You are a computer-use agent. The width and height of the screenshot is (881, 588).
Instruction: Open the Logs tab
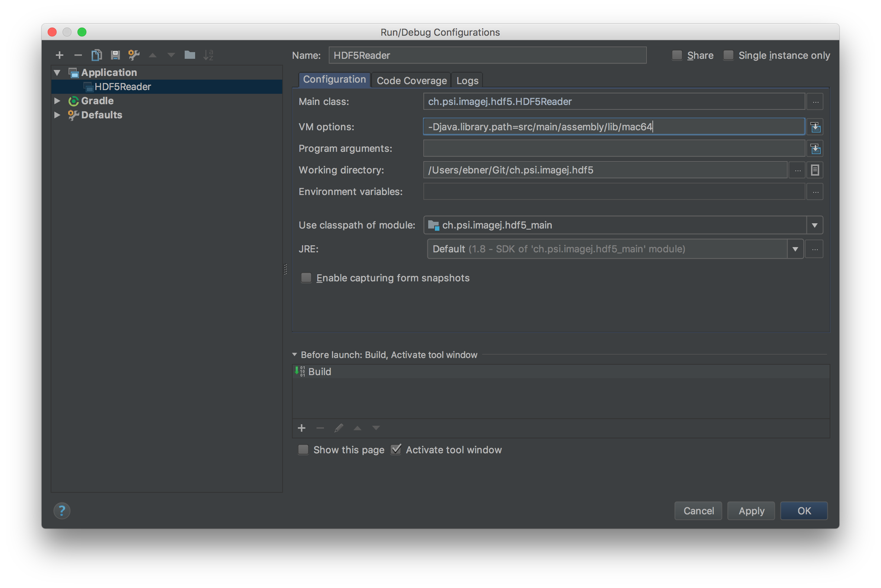(x=467, y=81)
